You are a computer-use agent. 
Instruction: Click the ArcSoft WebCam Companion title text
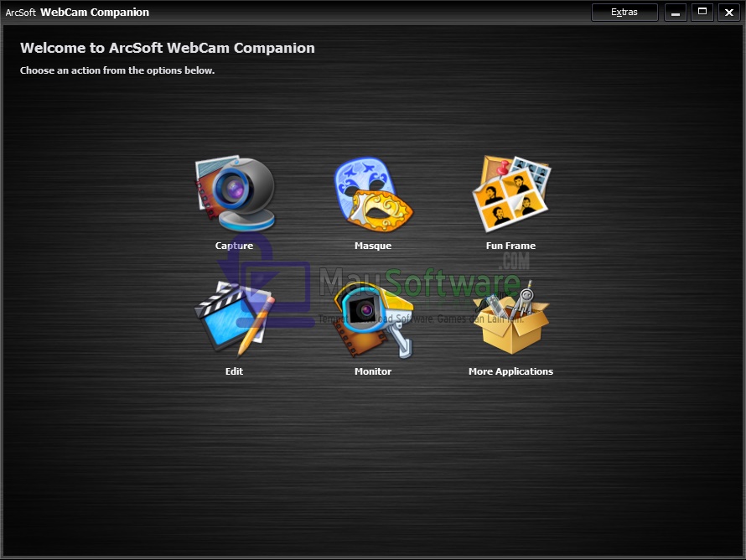pyautogui.click(x=77, y=13)
